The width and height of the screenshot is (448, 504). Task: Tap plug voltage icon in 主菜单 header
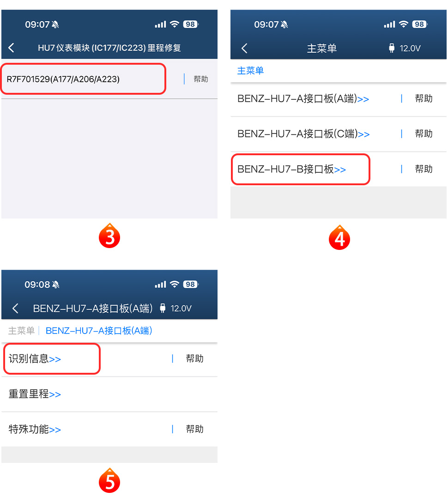click(392, 48)
